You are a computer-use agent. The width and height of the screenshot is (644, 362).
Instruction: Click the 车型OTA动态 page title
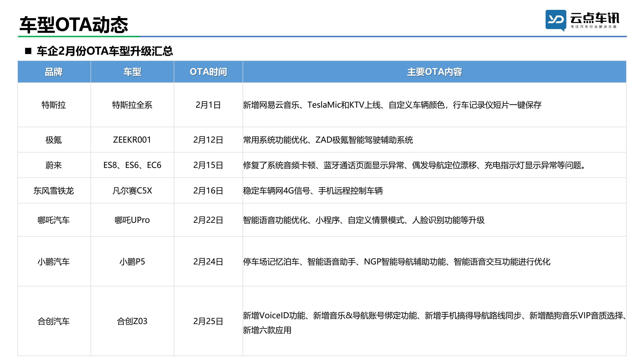(74, 25)
